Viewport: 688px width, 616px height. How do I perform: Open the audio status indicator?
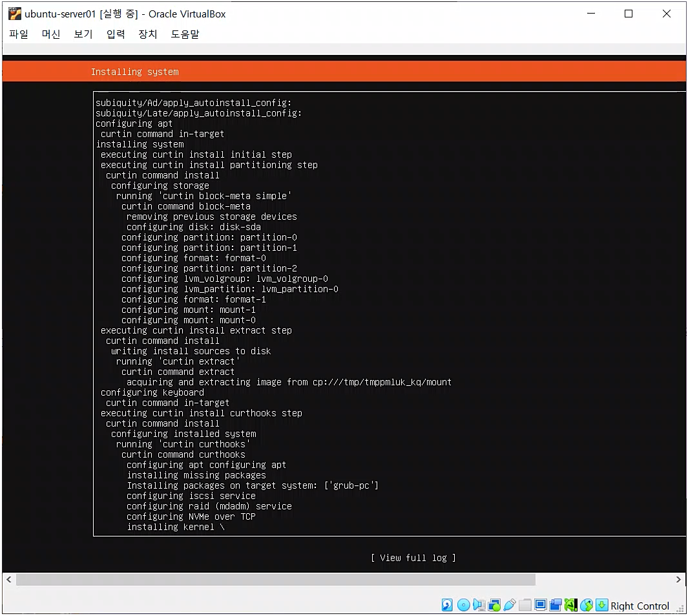(479, 605)
